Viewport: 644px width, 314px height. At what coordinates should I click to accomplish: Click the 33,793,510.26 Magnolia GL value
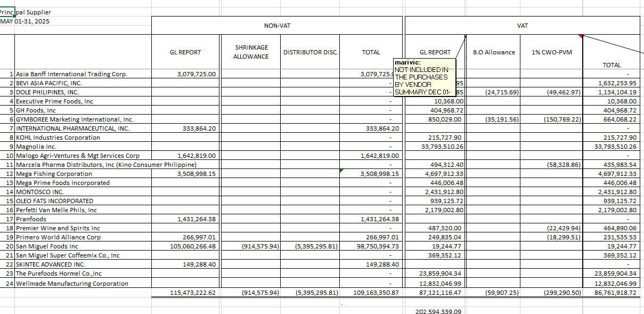point(436,147)
